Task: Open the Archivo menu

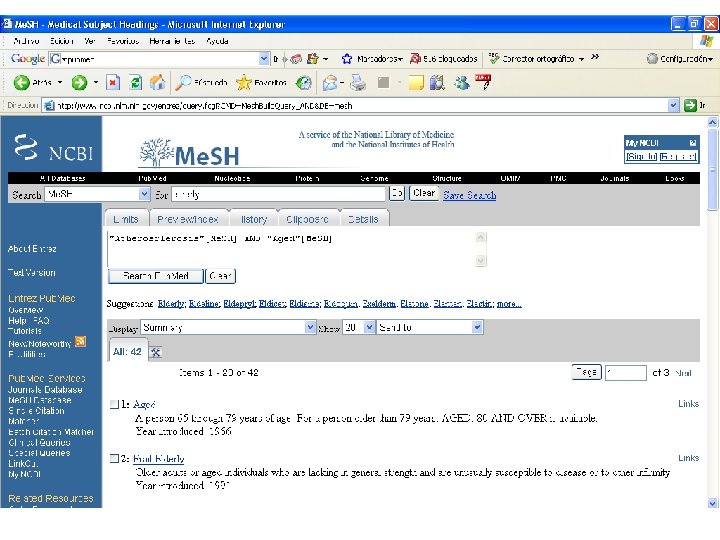Action: (x=26, y=41)
